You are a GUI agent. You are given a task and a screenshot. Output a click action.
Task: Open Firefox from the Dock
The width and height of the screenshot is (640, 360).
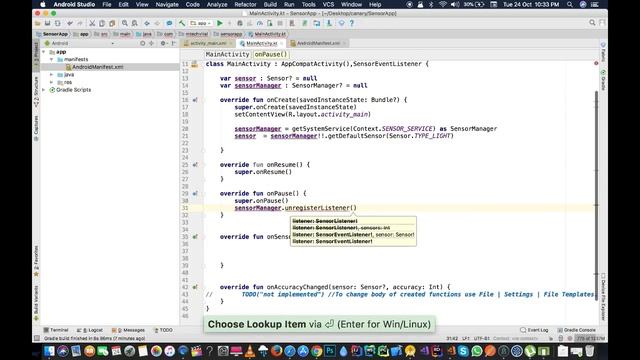[276, 351]
